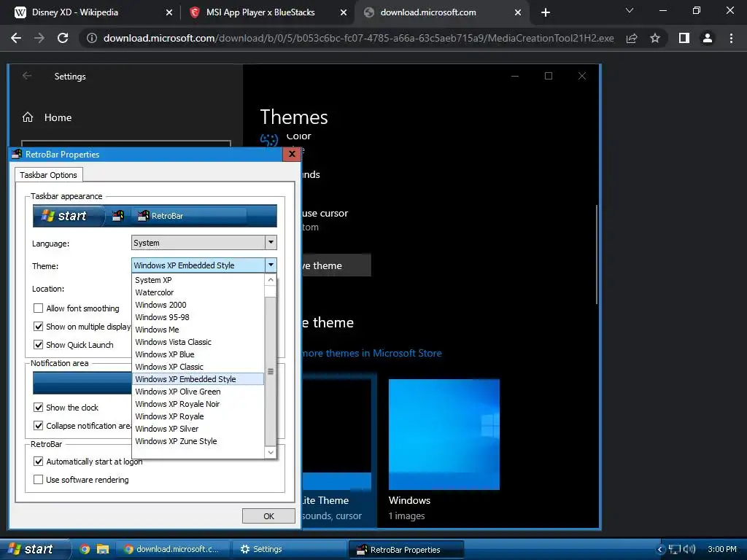Viewport: 747px width, 560px height.
Task: Close the Disney XD Wikipedia tab
Action: click(x=169, y=12)
